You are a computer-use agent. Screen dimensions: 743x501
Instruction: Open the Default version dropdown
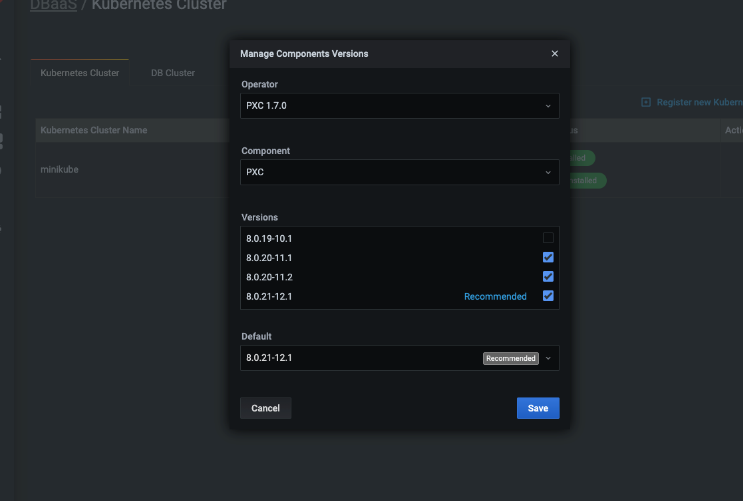pos(399,358)
